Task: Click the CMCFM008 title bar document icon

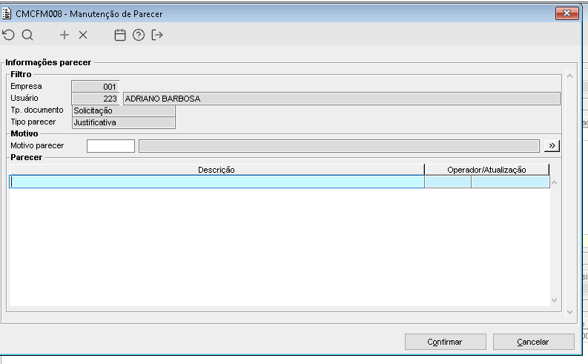Action: (x=7, y=13)
